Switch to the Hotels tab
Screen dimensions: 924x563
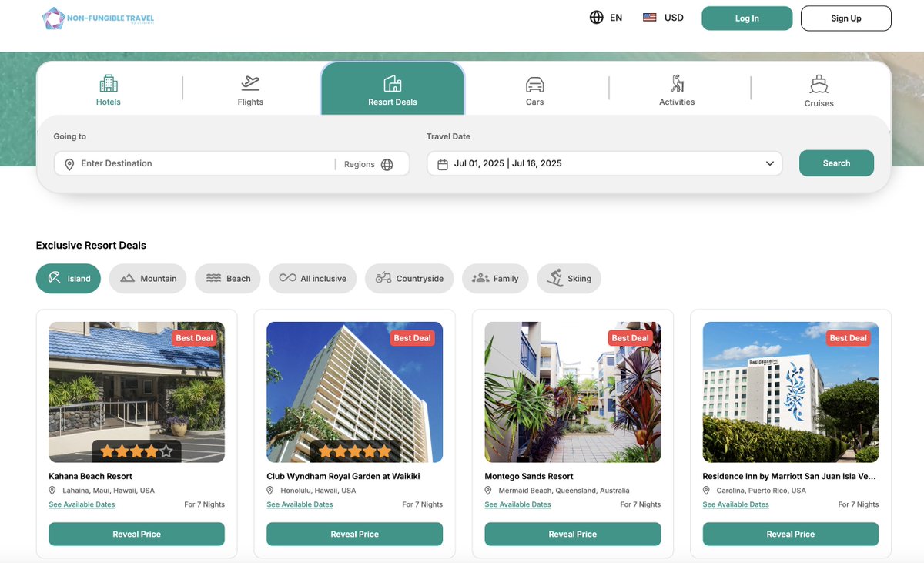tap(109, 89)
